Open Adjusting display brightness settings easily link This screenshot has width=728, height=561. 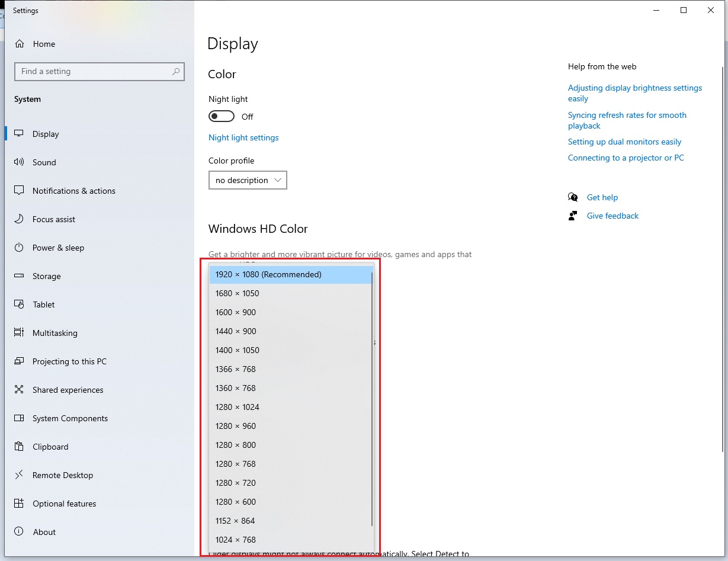click(x=635, y=93)
